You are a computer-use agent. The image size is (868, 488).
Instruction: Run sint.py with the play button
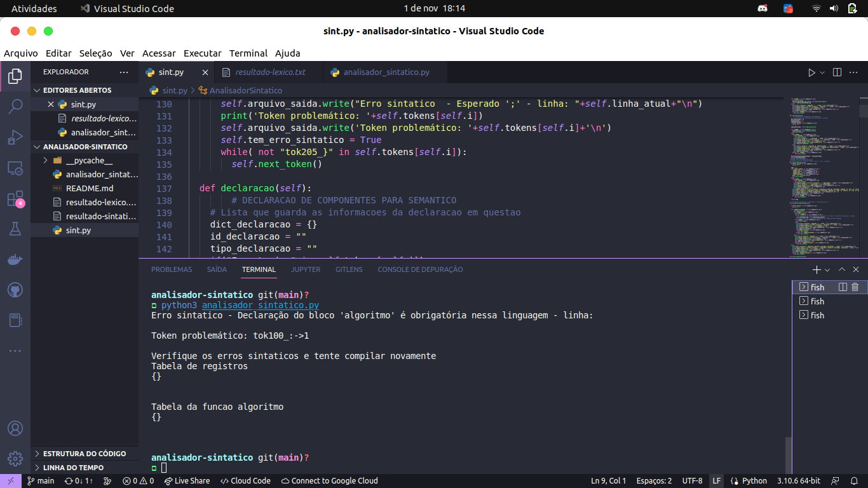pos(812,72)
